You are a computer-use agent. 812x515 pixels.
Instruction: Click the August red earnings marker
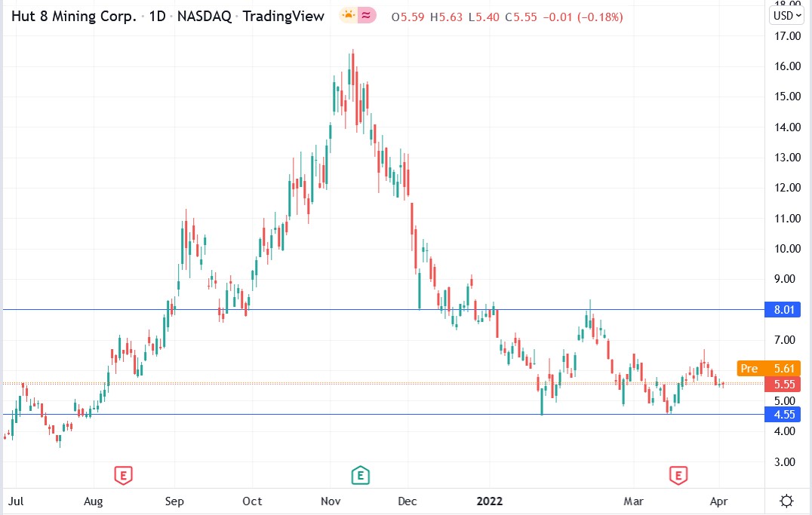[123, 474]
